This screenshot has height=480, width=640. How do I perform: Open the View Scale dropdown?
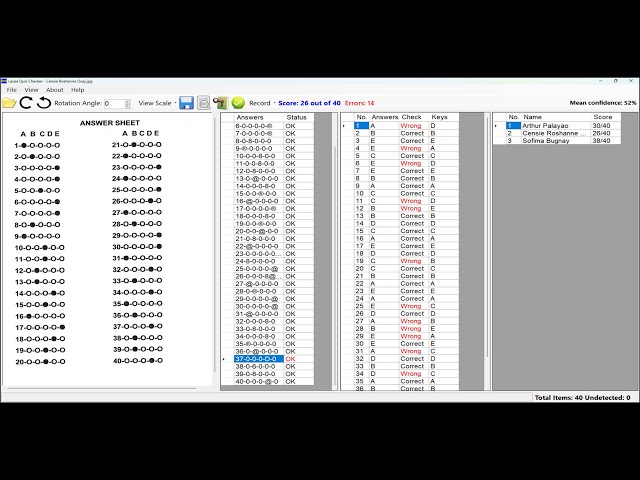pyautogui.click(x=157, y=103)
